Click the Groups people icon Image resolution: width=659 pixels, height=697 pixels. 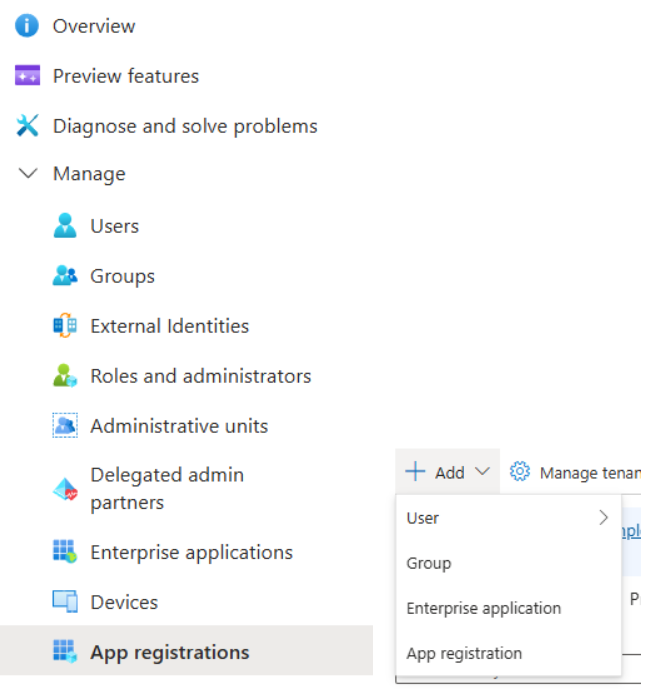click(65, 276)
